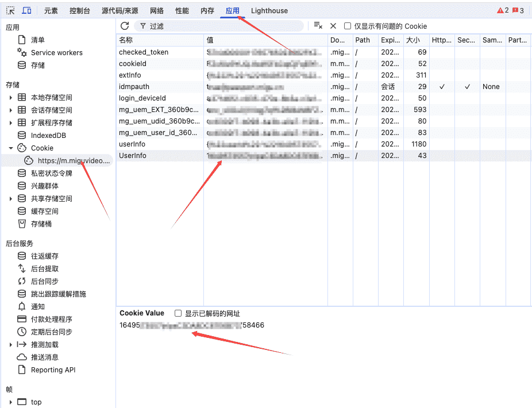The image size is (532, 408).
Task: Expand the 本地存储空间 tree node
Action: [x=11, y=98]
